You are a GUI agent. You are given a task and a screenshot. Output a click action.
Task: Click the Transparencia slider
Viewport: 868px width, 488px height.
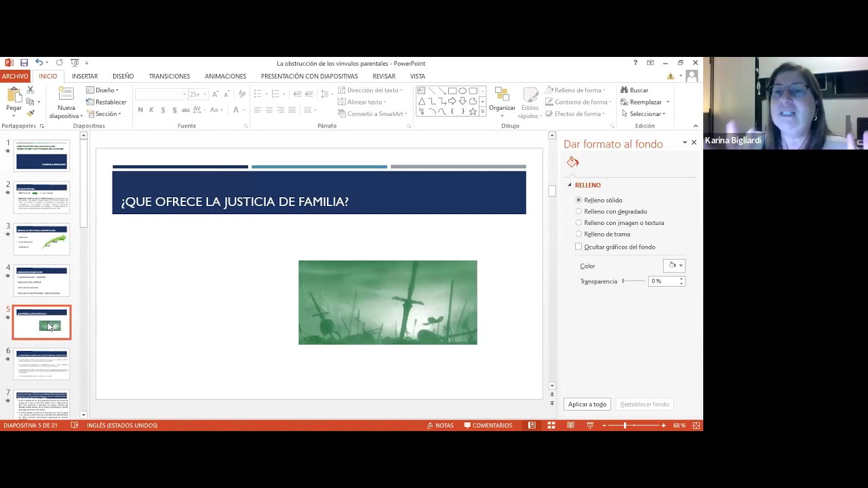(633, 281)
